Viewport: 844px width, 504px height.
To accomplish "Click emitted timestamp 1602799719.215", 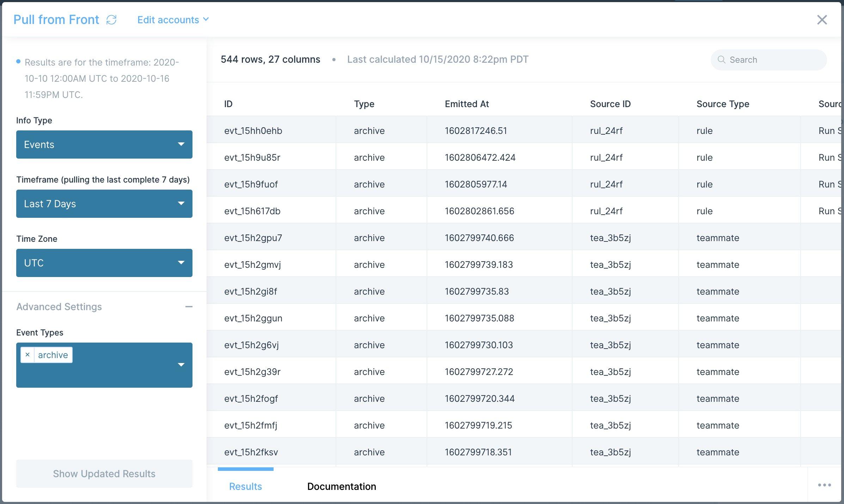I will coord(478,425).
